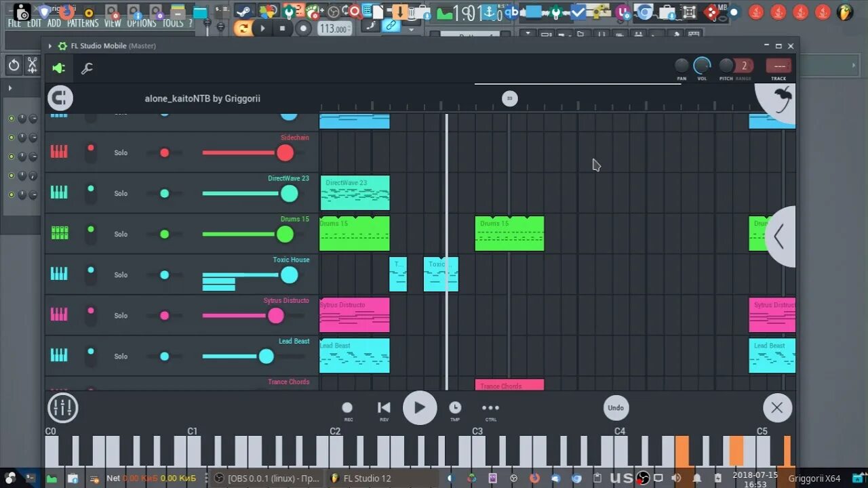The image size is (868, 488).
Task: Click the FL Studio Mobile green title icon
Action: pos(62,46)
